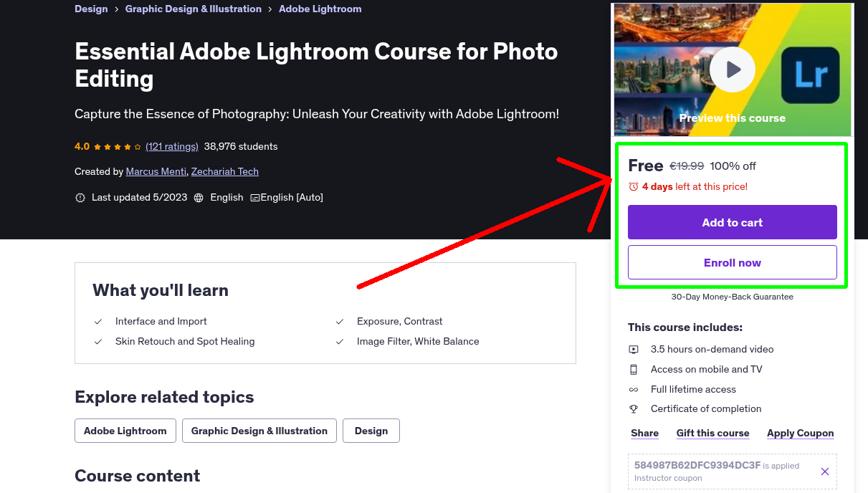The width and height of the screenshot is (868, 493).
Task: Open the Lr Lightroom logo thumbnail
Action: click(x=811, y=75)
